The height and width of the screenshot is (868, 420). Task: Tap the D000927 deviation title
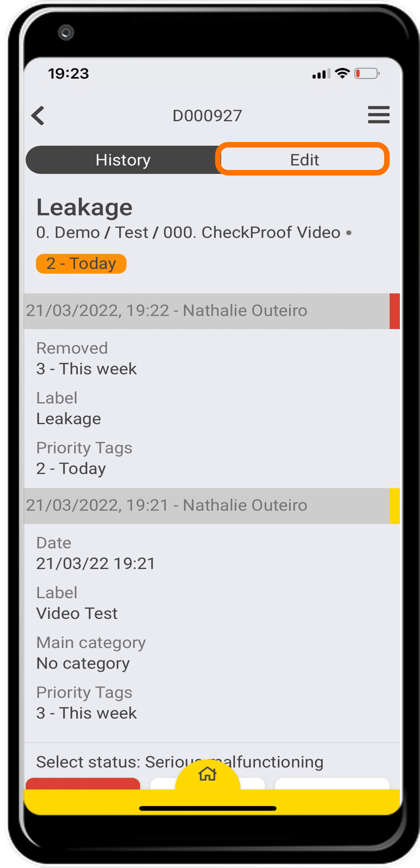coord(207,116)
